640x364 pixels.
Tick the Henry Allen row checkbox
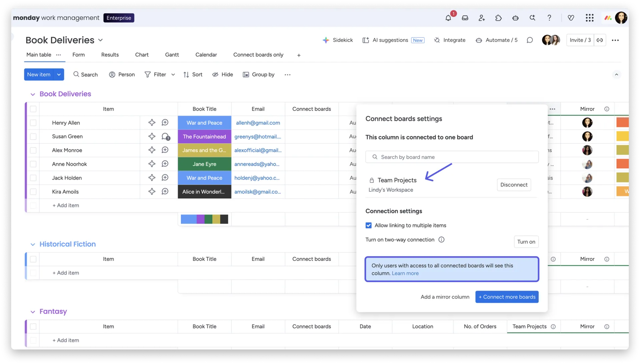[x=33, y=123]
